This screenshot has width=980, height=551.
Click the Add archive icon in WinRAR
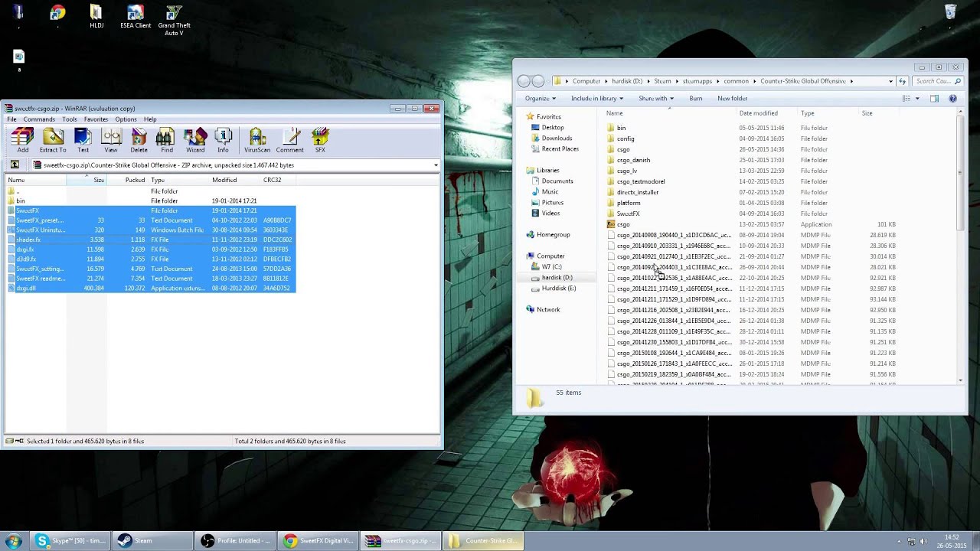(22, 140)
